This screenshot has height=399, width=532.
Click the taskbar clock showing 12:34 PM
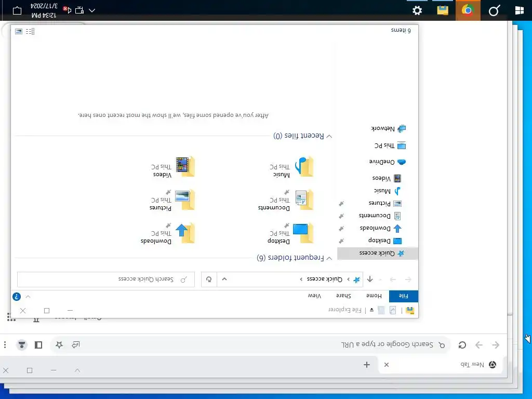click(x=44, y=10)
